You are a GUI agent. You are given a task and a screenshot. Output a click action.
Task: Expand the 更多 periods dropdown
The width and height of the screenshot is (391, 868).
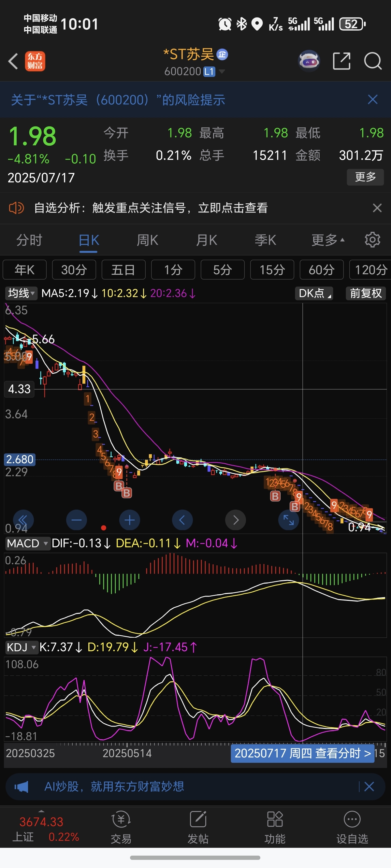(328, 240)
